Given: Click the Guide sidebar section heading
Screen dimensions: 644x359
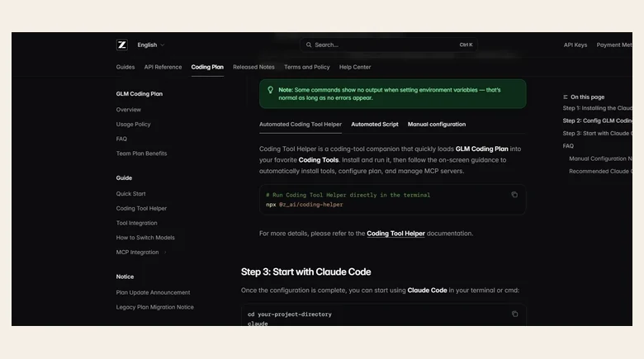Looking at the screenshot, I should click(x=124, y=178).
